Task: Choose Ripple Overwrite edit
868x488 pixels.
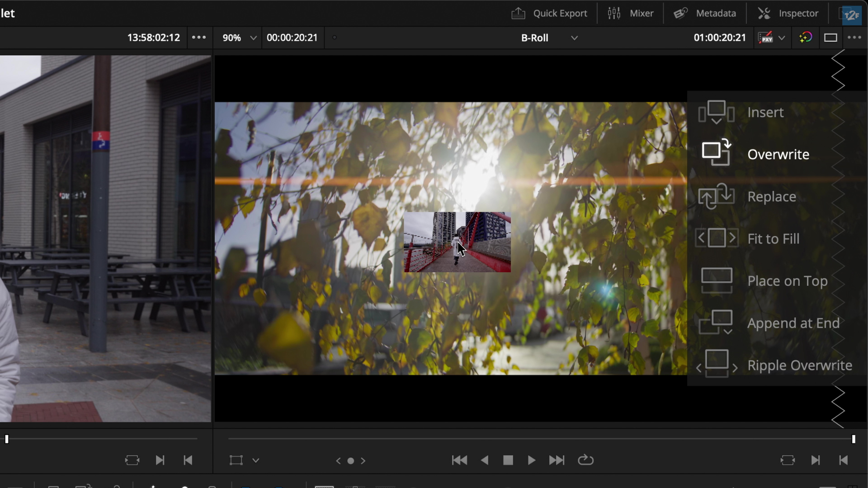Action: click(x=799, y=365)
